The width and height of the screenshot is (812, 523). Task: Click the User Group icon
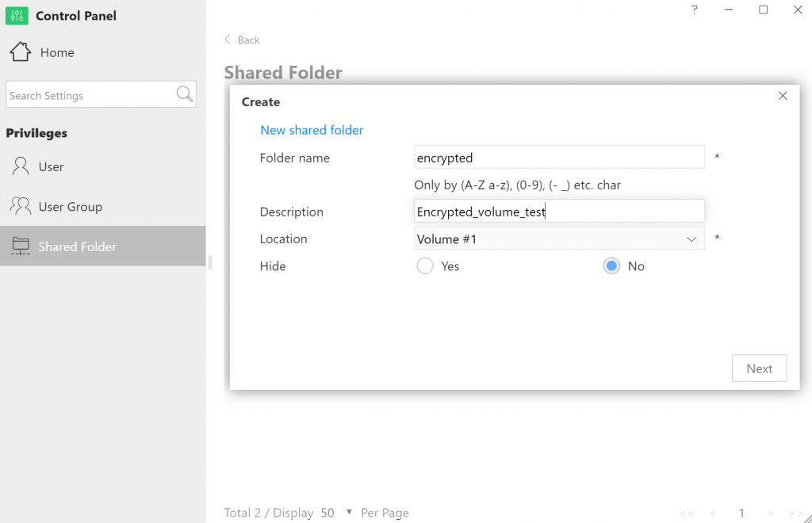click(20, 206)
